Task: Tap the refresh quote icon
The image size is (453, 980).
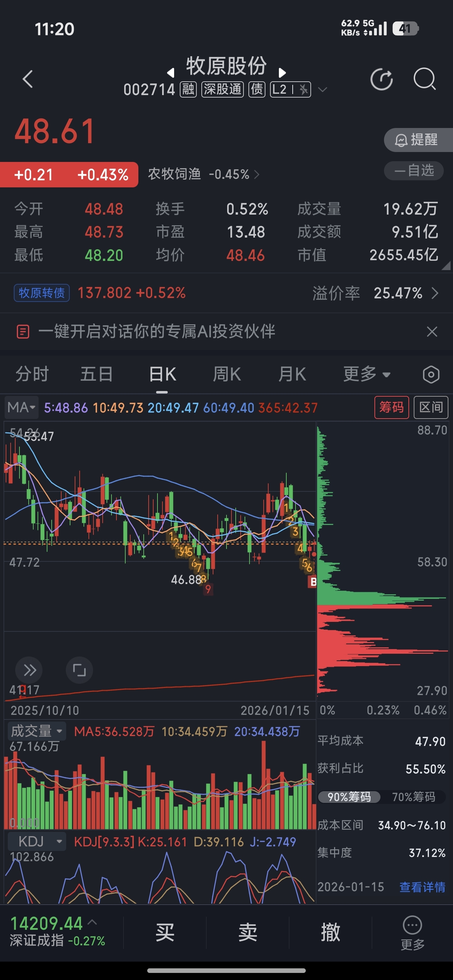Action: [382, 79]
